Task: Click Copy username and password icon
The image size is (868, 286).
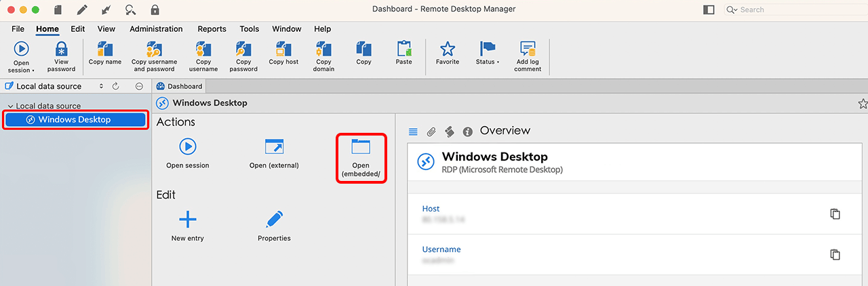Action: (x=154, y=50)
